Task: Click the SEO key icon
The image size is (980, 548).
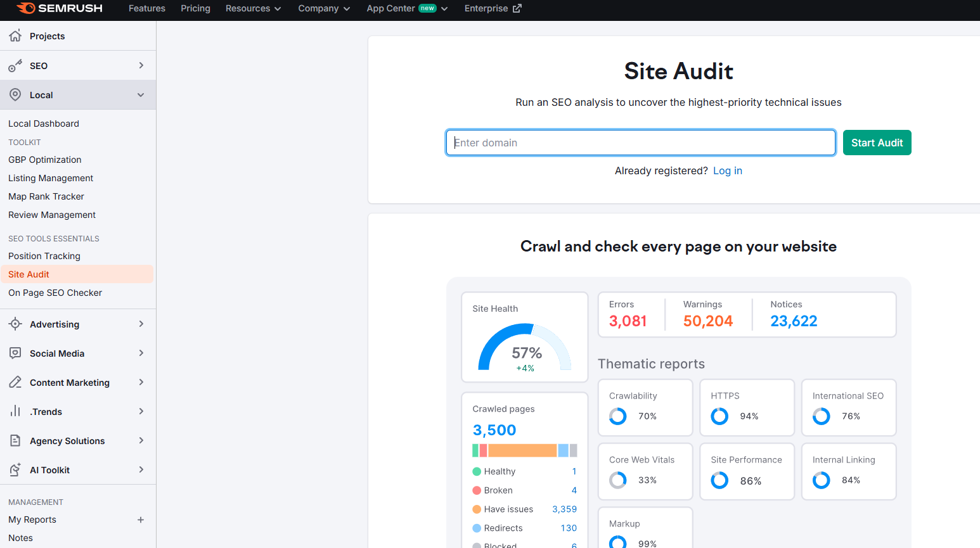Action: [15, 65]
